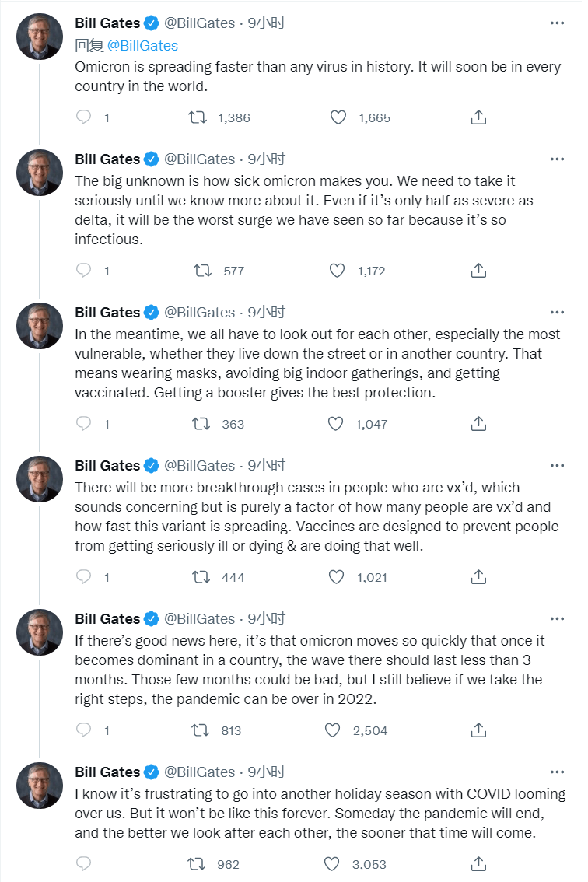Image resolution: width=588 pixels, height=882 pixels.
Task: Open the first tweet's Bill Gates avatar
Action: coord(40,37)
